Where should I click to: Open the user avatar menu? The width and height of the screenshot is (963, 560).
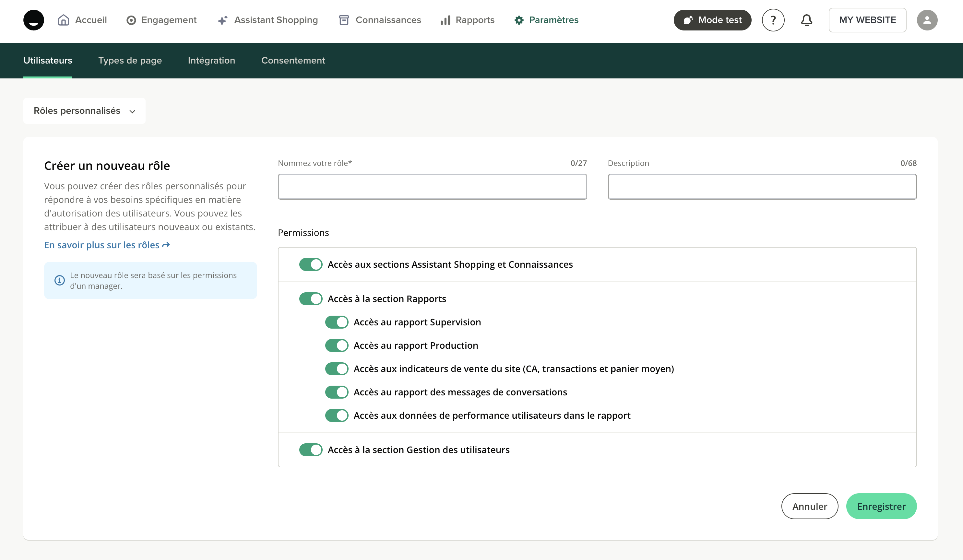[927, 20]
